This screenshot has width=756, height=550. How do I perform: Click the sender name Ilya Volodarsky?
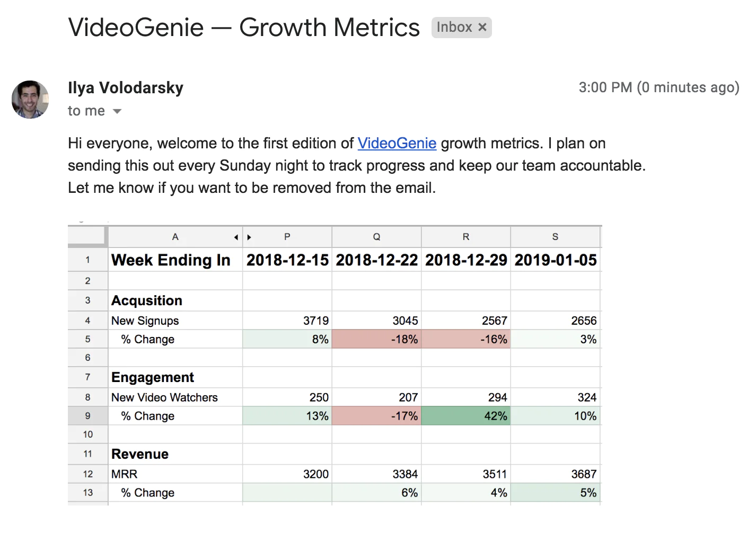(x=125, y=88)
